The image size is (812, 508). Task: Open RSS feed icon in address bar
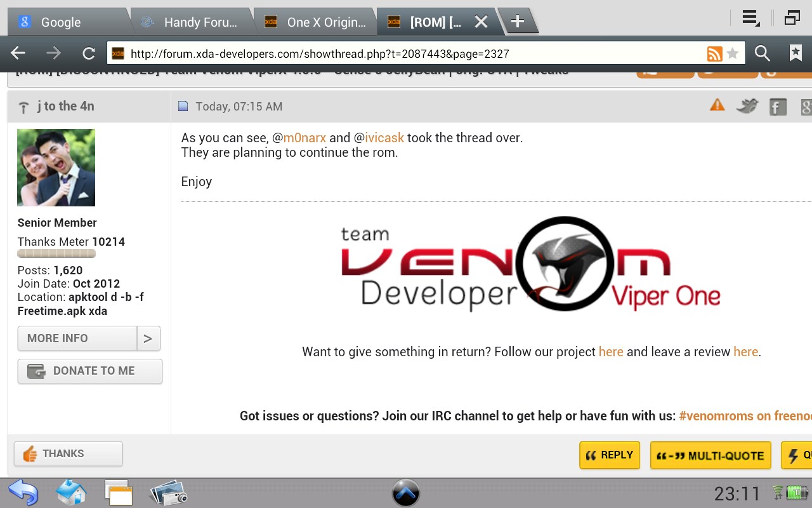(x=715, y=54)
